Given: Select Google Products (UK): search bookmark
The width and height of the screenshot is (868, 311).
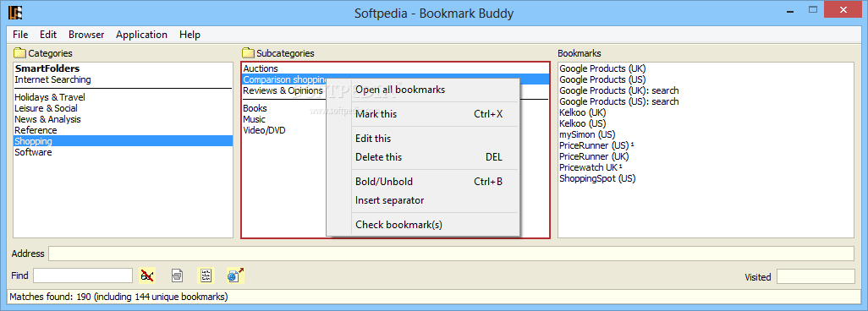Looking at the screenshot, I should click(619, 90).
